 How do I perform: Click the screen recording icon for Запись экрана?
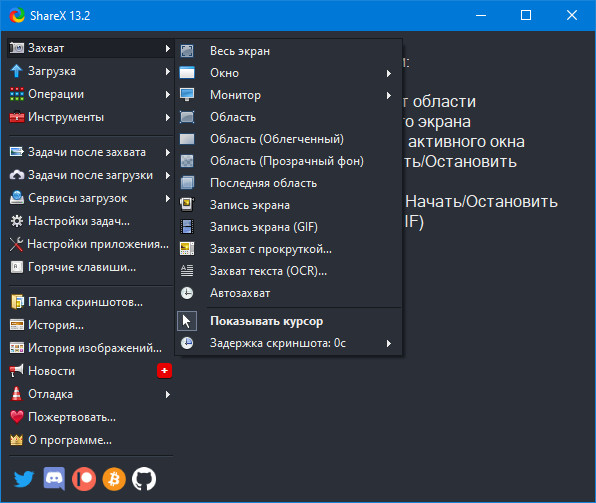pyautogui.click(x=187, y=205)
